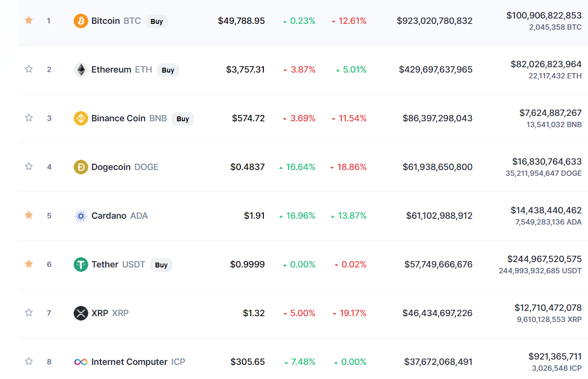This screenshot has width=588, height=379.
Task: Open the Tether logo icon
Action: click(80, 265)
